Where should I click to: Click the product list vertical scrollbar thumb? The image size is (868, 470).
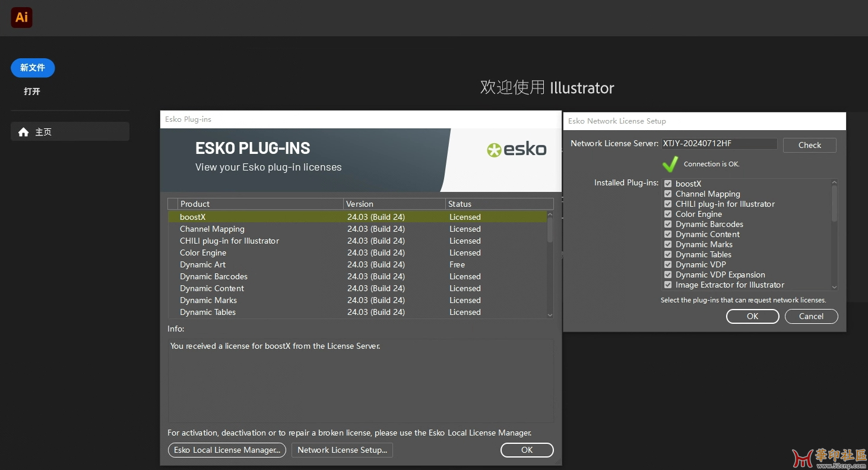click(550, 230)
